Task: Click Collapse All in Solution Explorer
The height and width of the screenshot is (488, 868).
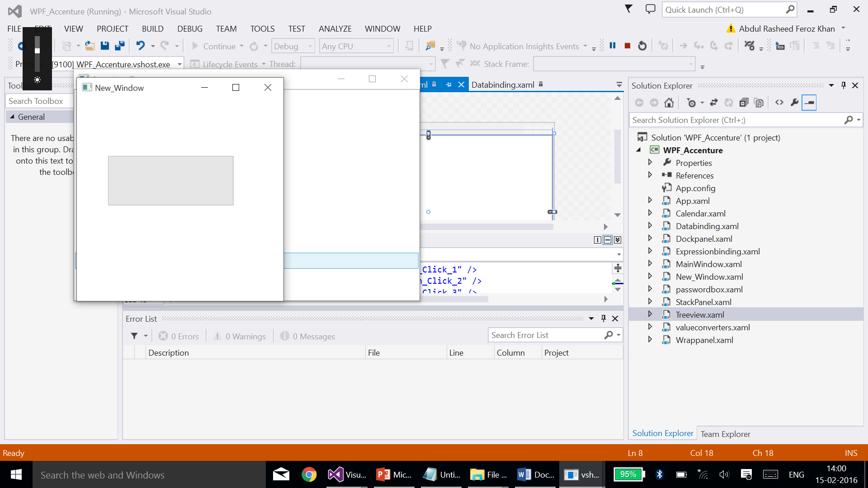Action: coord(744,103)
